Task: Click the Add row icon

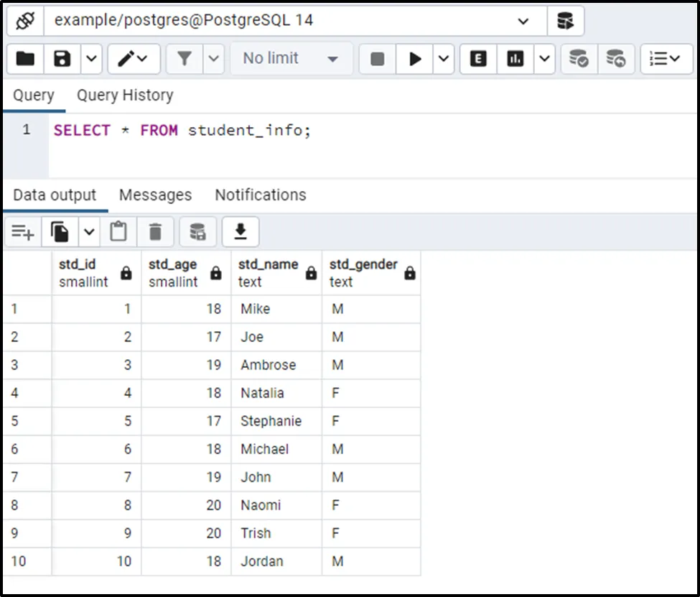Action: (x=22, y=231)
